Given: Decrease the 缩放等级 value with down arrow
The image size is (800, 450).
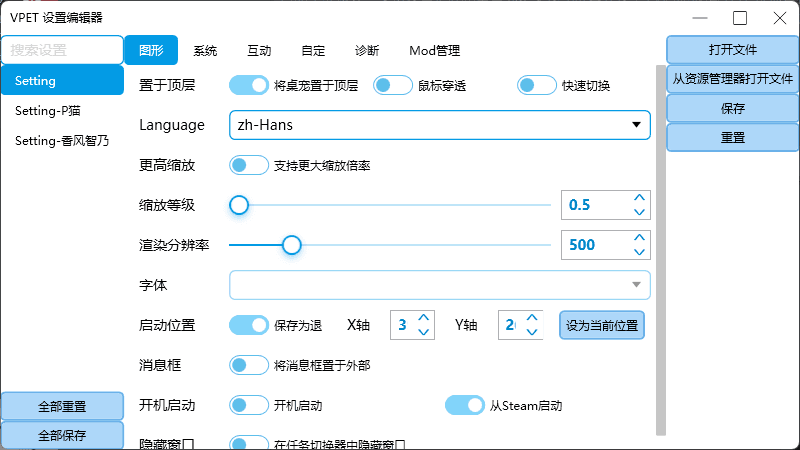Looking at the screenshot, I should pos(639,212).
